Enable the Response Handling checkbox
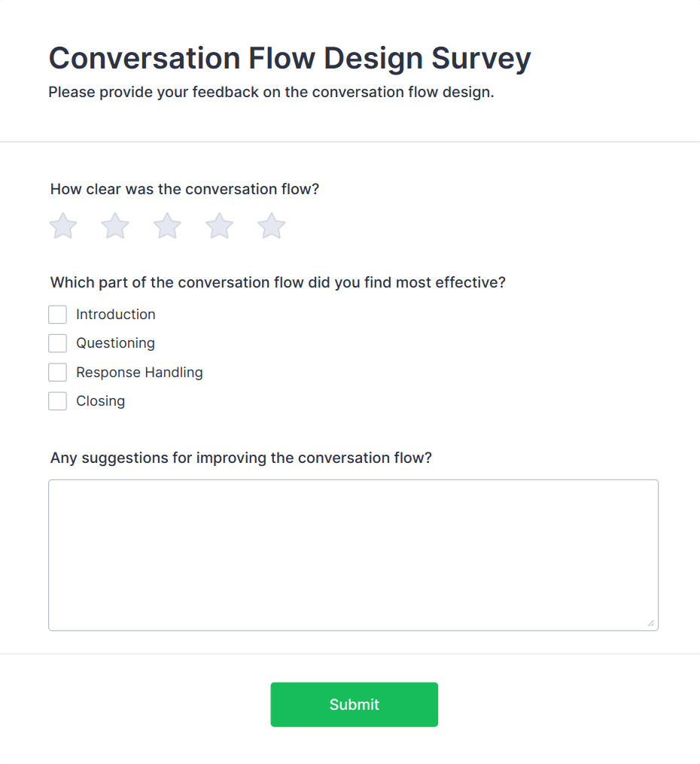700x764 pixels. click(58, 373)
